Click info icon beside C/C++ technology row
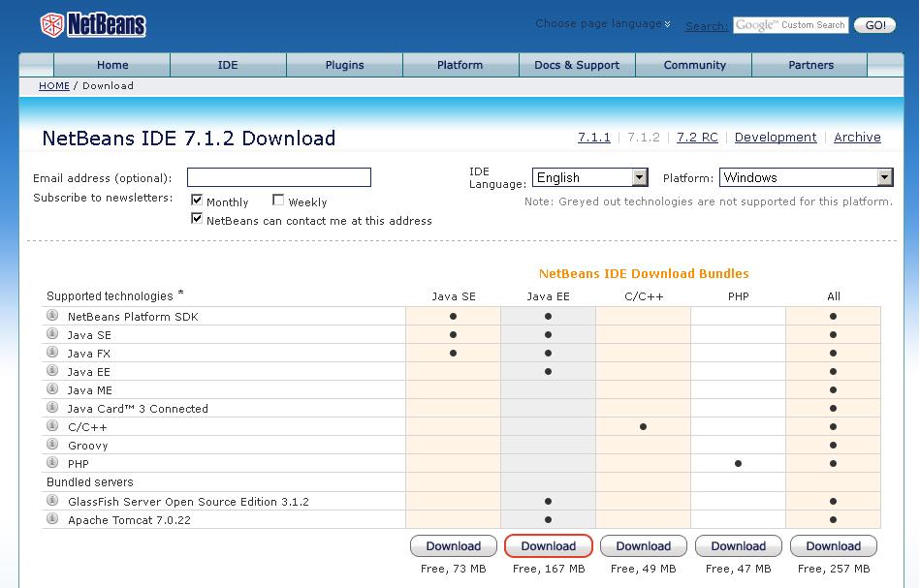 point(52,426)
